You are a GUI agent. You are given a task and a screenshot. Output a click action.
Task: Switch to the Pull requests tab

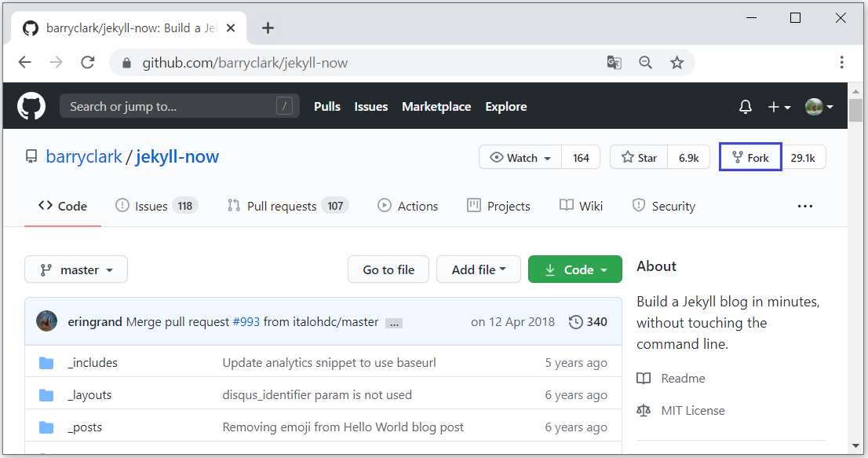[288, 206]
